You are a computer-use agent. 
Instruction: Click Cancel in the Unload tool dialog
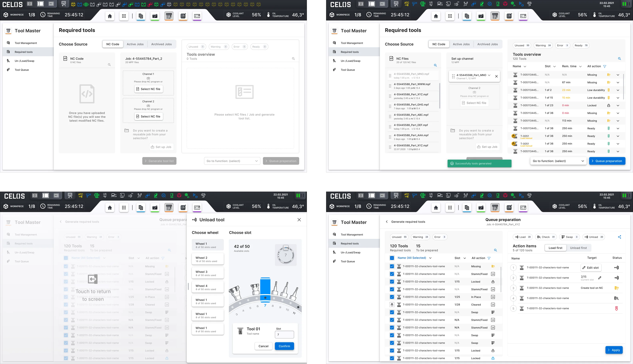(263, 346)
